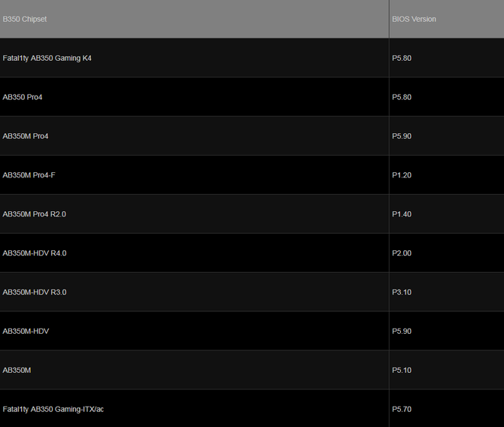Viewport: 504px width, 427px height.
Task: Click BIOS version P5.90 for AB350M Pro4
Action: [402, 136]
